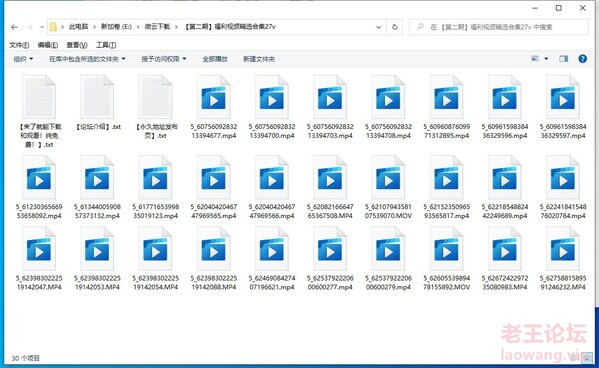Screen dimensions: 599x368
Task: Open the 查看(V) menu
Action: 77,45
